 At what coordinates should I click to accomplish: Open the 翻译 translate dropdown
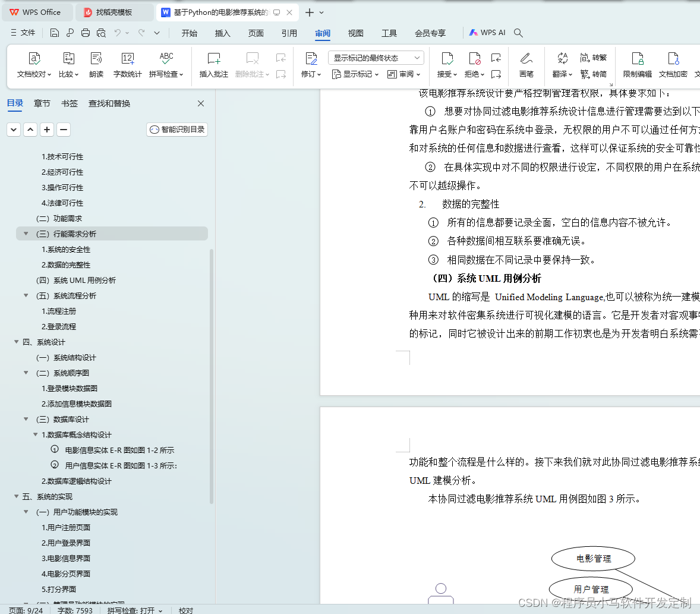tap(562, 74)
